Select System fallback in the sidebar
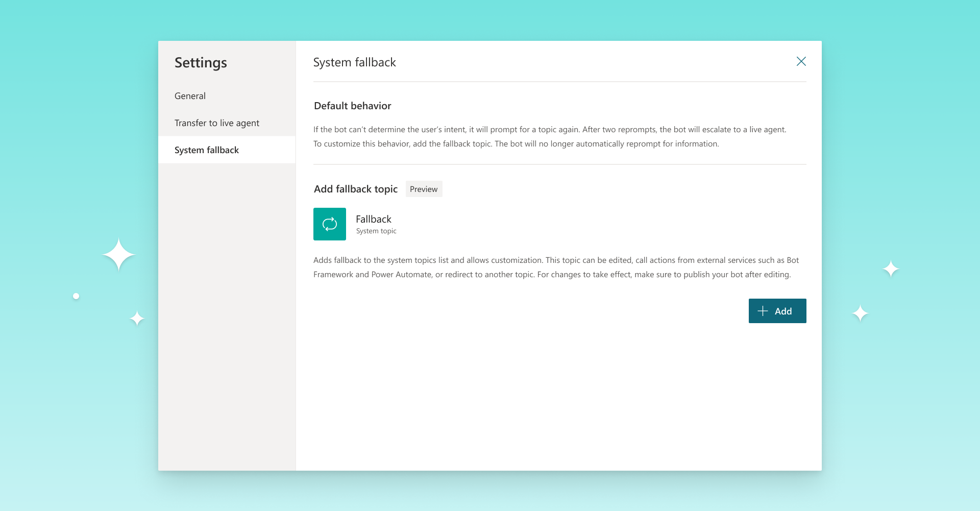 click(206, 150)
